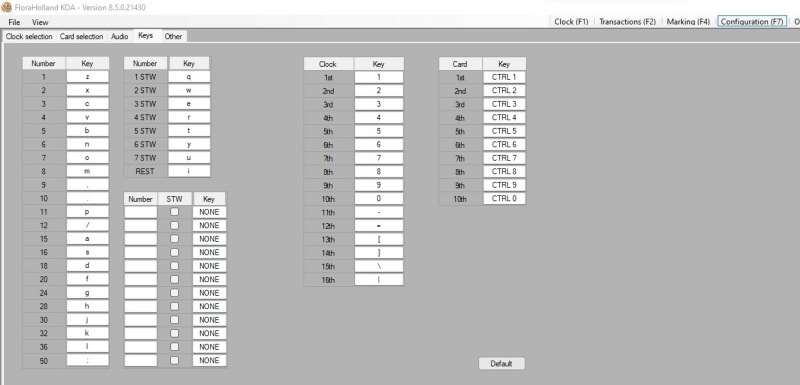Open the Audio tab

click(x=120, y=36)
